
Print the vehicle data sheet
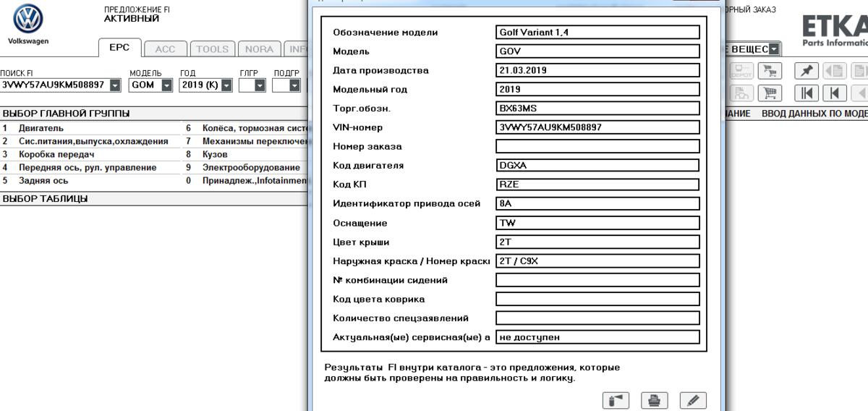pyautogui.click(x=655, y=400)
